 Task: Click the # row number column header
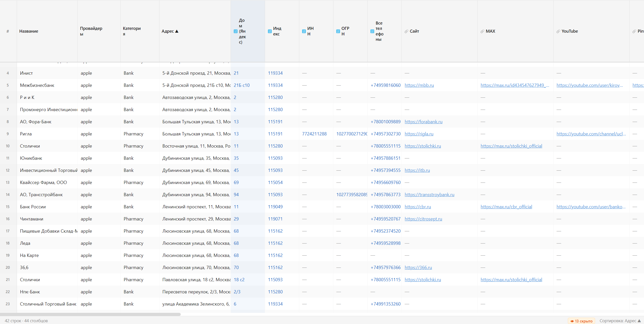pos(8,31)
